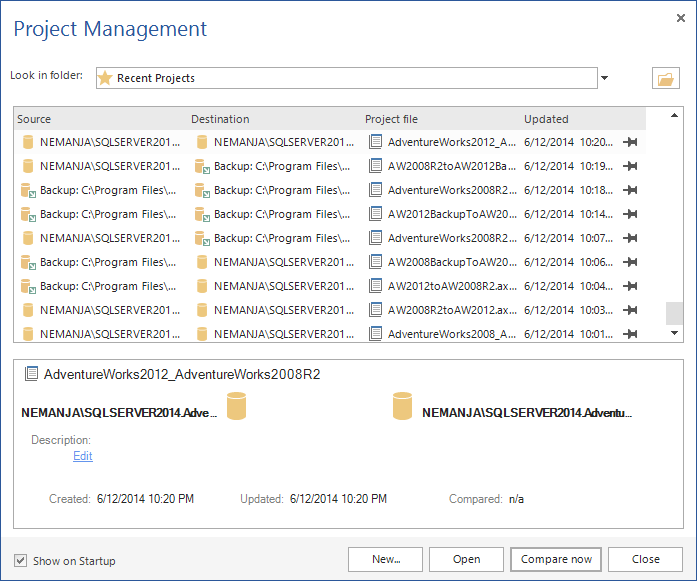Click the list scrollbar up arrow
697x581 pixels.
coord(674,116)
